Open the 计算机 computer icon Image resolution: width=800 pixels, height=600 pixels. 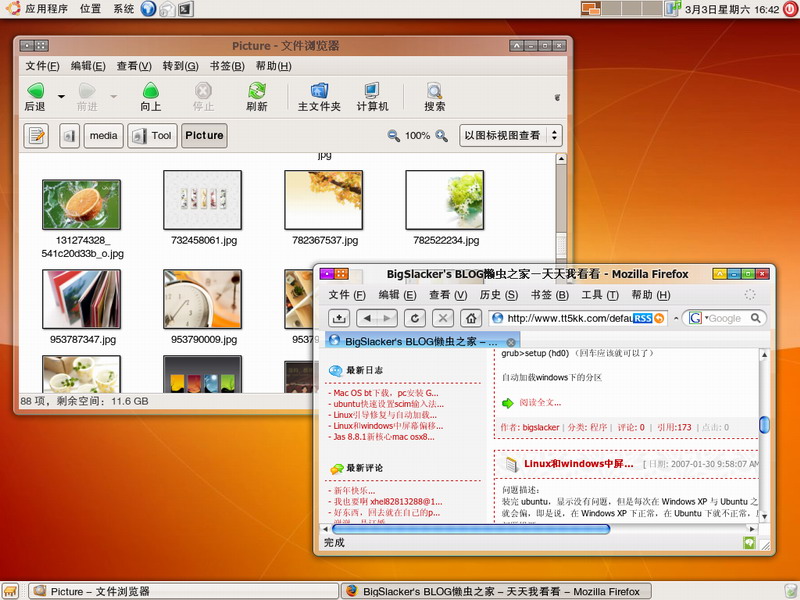[x=372, y=91]
